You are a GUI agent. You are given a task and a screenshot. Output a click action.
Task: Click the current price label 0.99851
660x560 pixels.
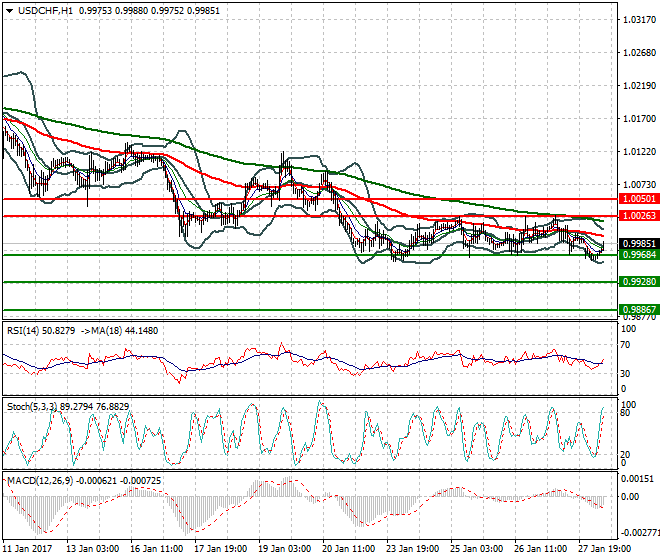(x=639, y=244)
